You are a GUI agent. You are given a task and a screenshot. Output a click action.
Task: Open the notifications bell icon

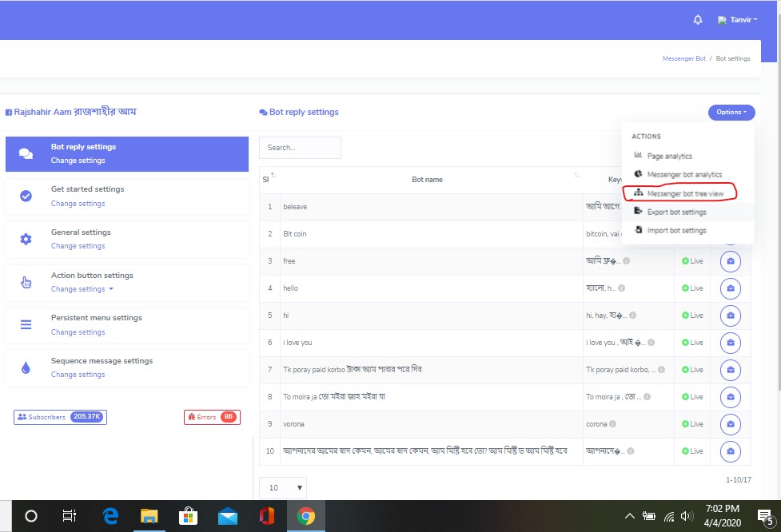tap(698, 19)
